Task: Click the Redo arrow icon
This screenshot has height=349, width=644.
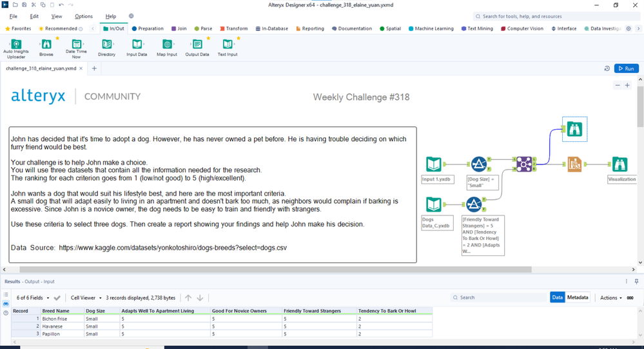Action: click(71, 5)
